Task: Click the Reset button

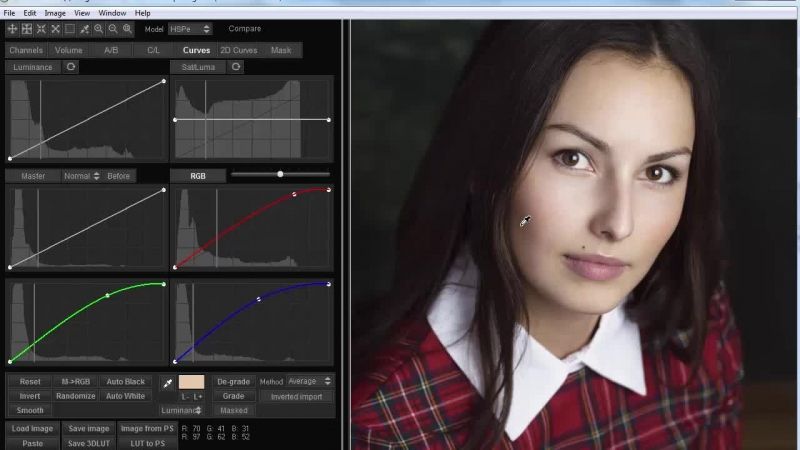Action: (x=30, y=381)
